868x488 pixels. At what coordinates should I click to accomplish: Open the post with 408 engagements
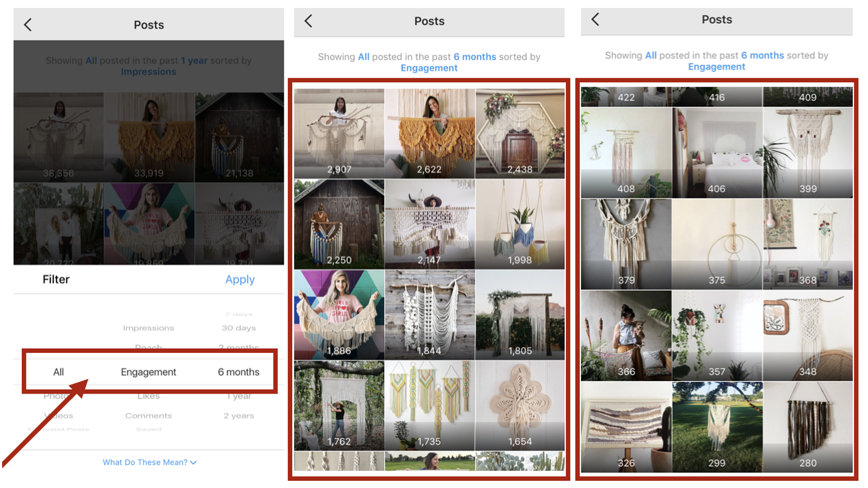pyautogui.click(x=626, y=153)
